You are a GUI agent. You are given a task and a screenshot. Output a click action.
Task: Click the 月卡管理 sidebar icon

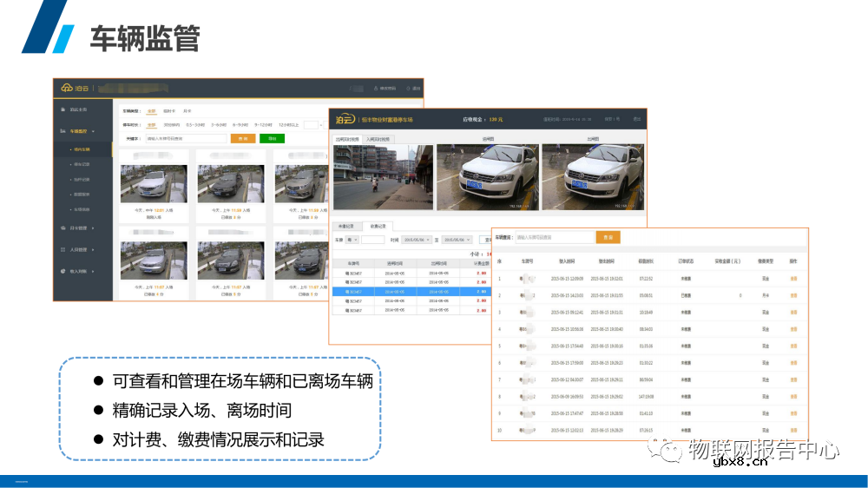tap(62, 228)
